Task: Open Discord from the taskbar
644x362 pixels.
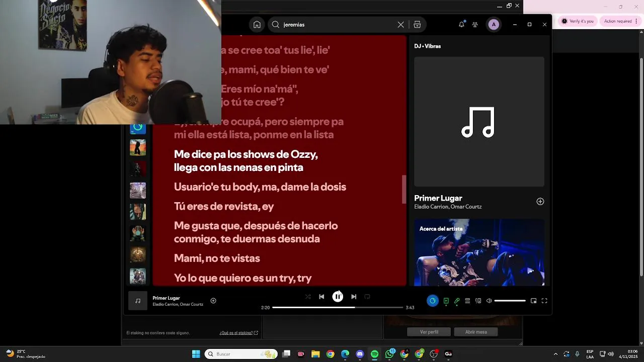Action: pos(360,354)
